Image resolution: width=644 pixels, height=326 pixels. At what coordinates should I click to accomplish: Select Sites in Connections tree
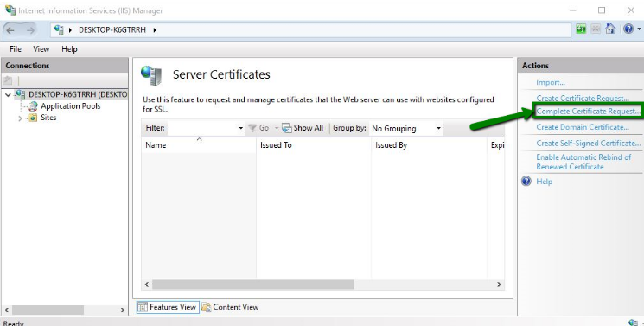tap(48, 118)
